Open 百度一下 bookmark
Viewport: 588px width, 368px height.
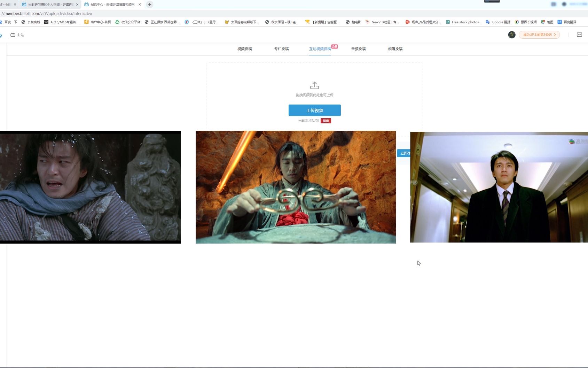pos(9,22)
